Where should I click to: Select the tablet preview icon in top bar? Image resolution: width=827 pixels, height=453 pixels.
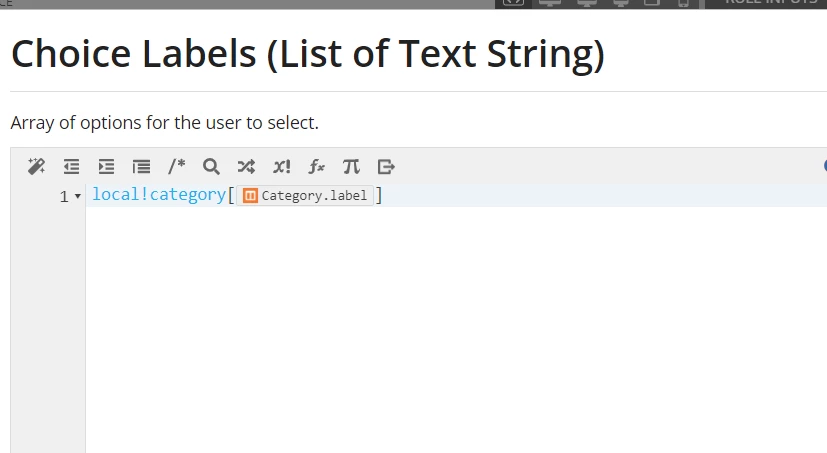(x=651, y=3)
